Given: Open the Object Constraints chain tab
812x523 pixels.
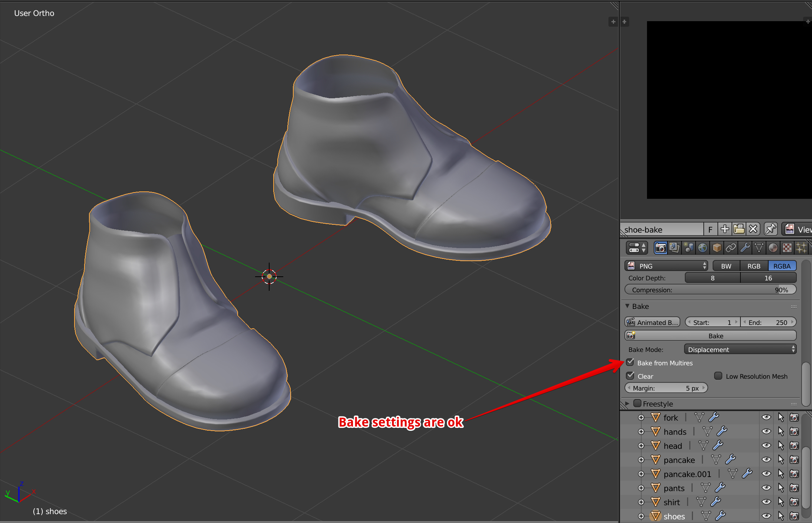Looking at the screenshot, I should pos(731,248).
